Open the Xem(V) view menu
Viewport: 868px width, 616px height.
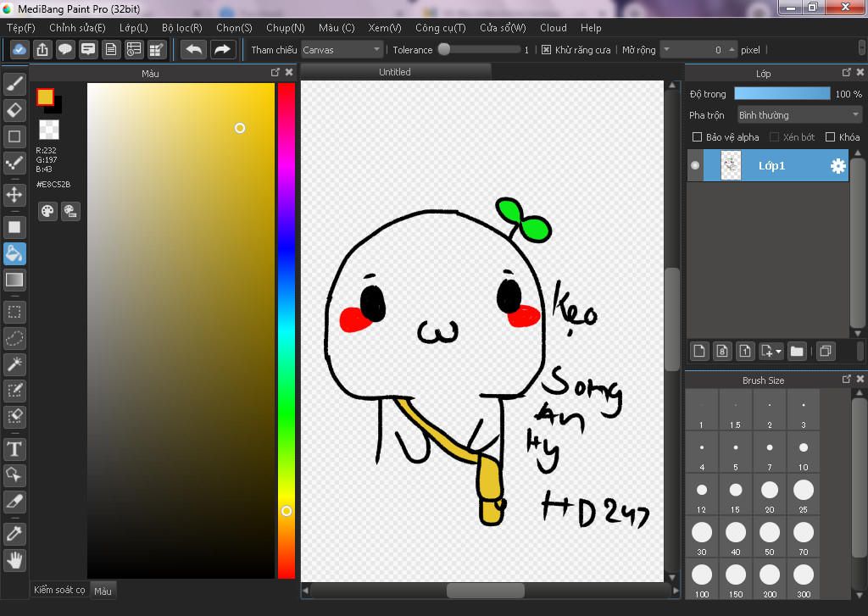tap(385, 28)
